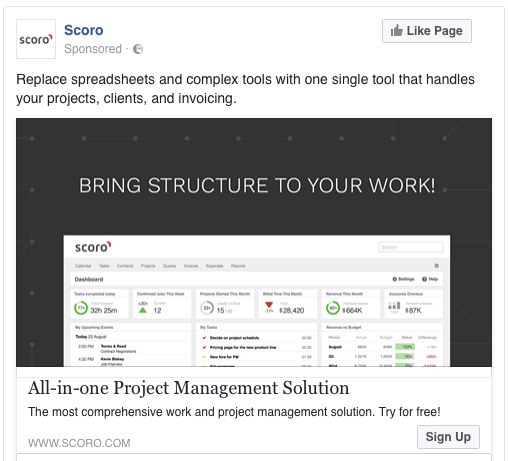Click the Search field in Scoro dashboard
The height and width of the screenshot is (461, 508).
(411, 247)
